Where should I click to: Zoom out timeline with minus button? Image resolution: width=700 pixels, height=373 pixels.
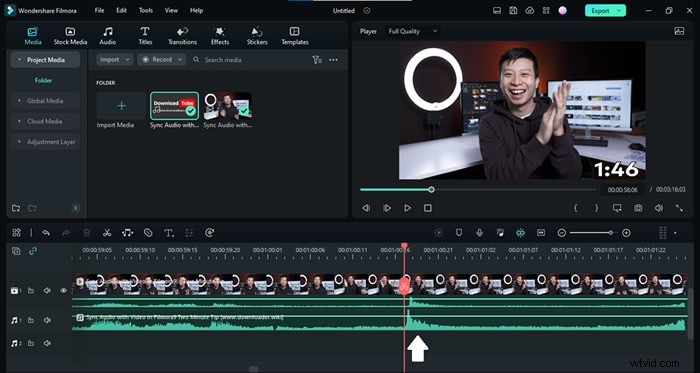[562, 232]
